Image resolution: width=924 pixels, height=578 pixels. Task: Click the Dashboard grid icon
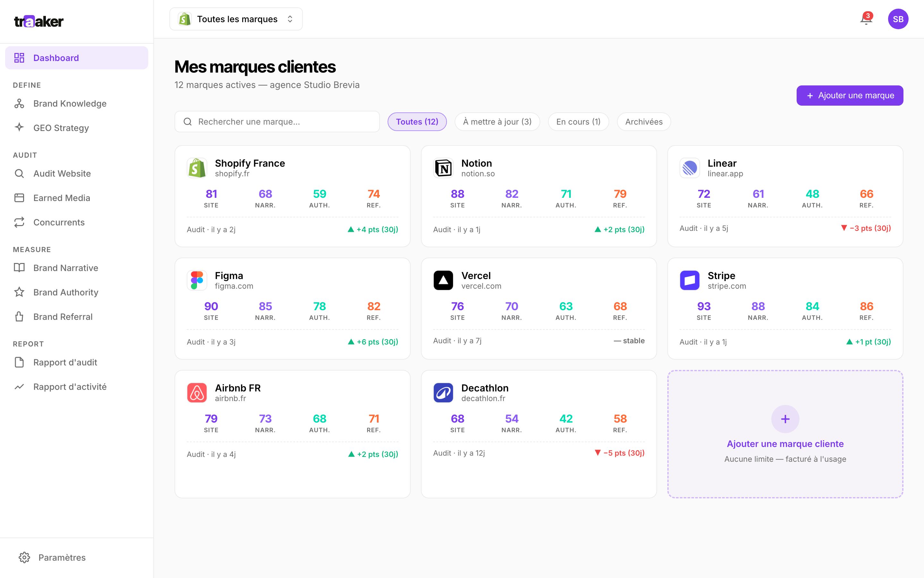(19, 58)
